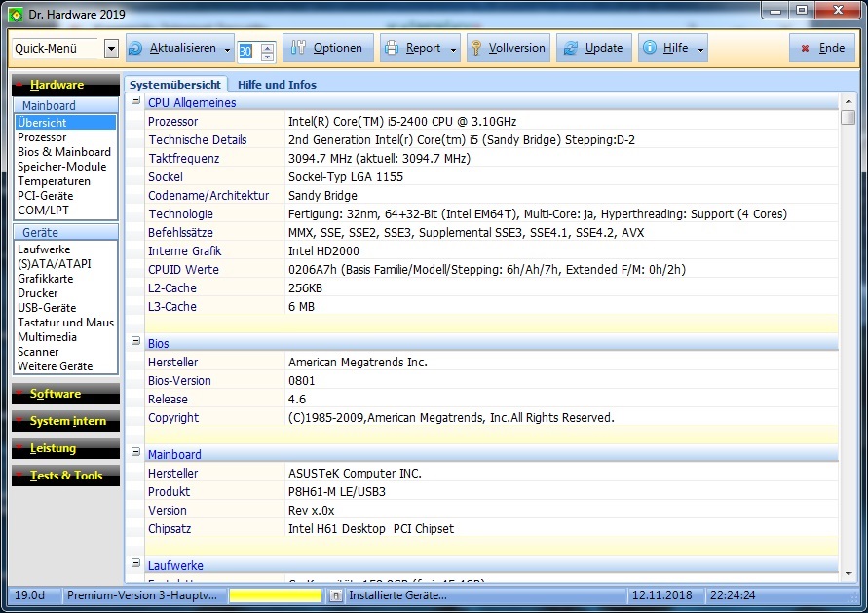Select Übersicht in Mainboard list
Image resolution: width=868 pixels, height=613 pixels.
click(66, 123)
